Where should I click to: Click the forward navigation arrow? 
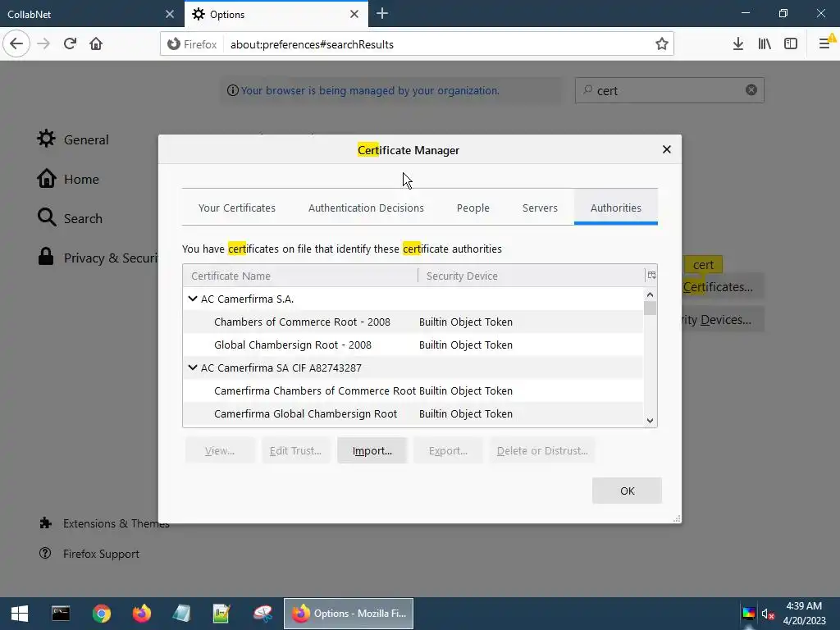click(43, 44)
